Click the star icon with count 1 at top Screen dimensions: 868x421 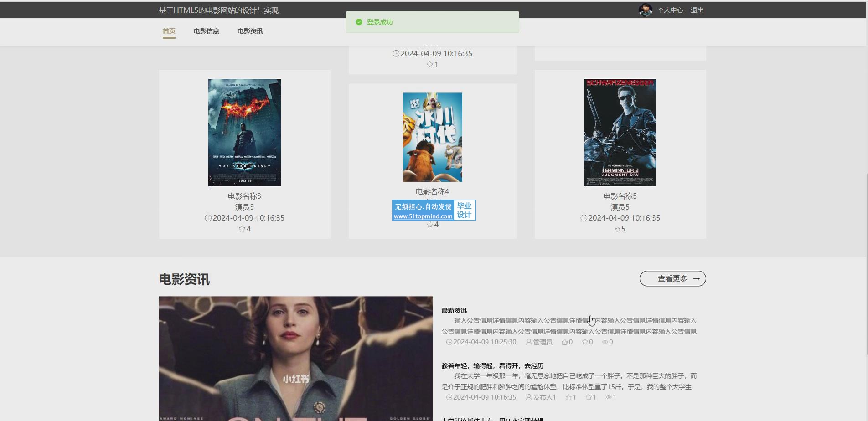(x=429, y=65)
